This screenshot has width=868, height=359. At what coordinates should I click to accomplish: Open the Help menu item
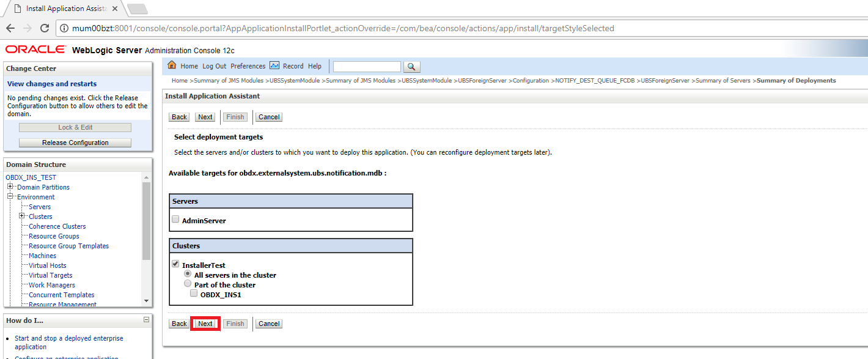click(x=314, y=66)
